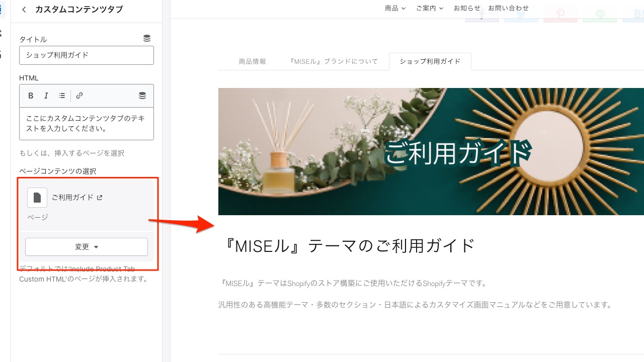Insert bulleted list in HTML editor
The width and height of the screenshot is (644, 362).
[x=62, y=96]
